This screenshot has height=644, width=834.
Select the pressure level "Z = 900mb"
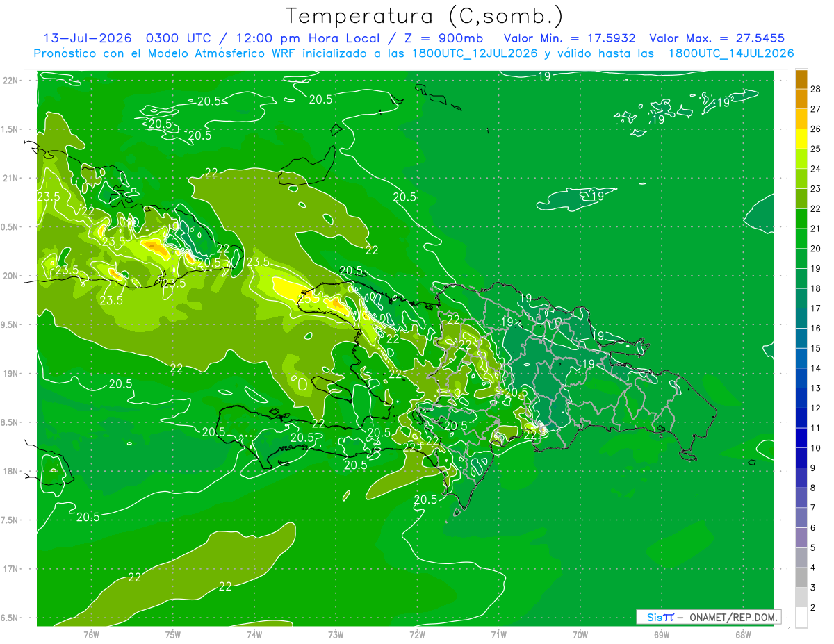pos(445,38)
